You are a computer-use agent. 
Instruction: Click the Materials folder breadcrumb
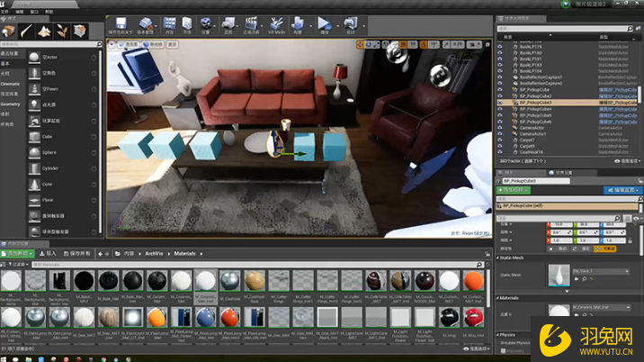(x=184, y=254)
